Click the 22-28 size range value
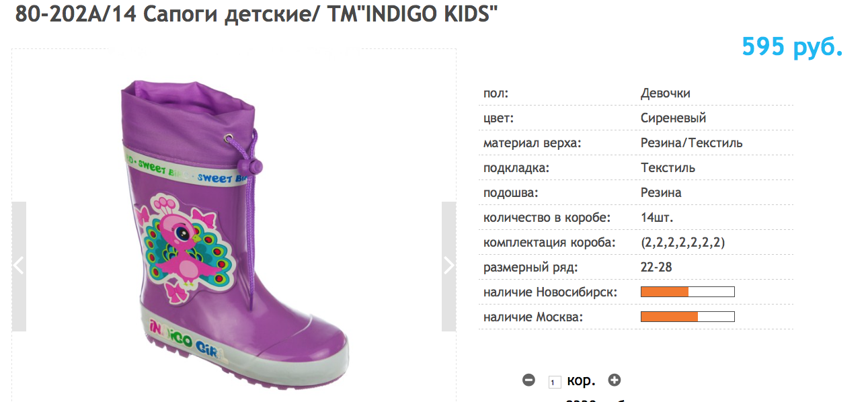Image resolution: width=868 pixels, height=402 pixels. coord(656,268)
